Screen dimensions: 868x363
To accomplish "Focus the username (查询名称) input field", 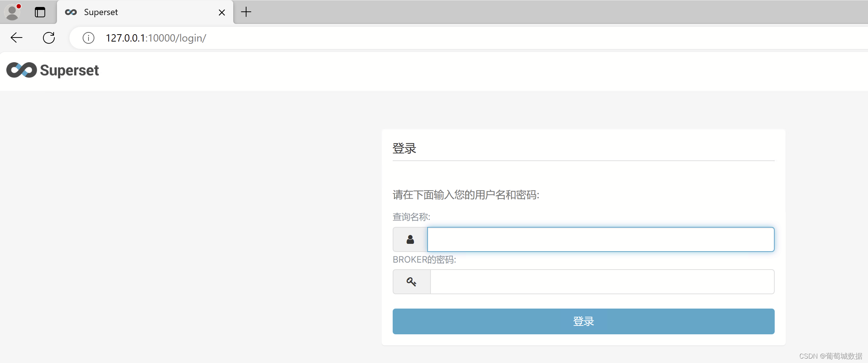I will point(601,239).
